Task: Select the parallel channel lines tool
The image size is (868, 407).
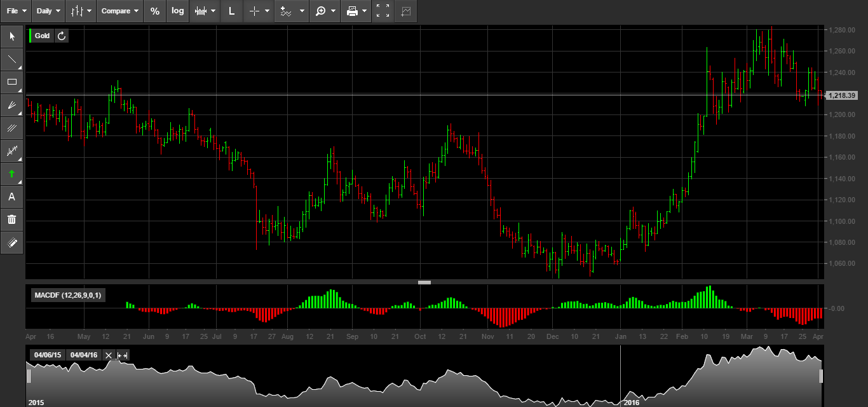Action: (x=11, y=128)
